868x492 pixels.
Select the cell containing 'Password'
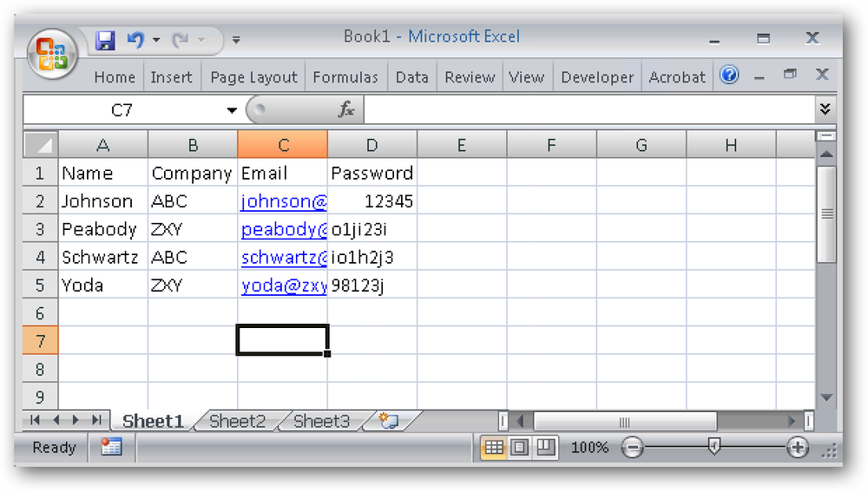(x=372, y=174)
